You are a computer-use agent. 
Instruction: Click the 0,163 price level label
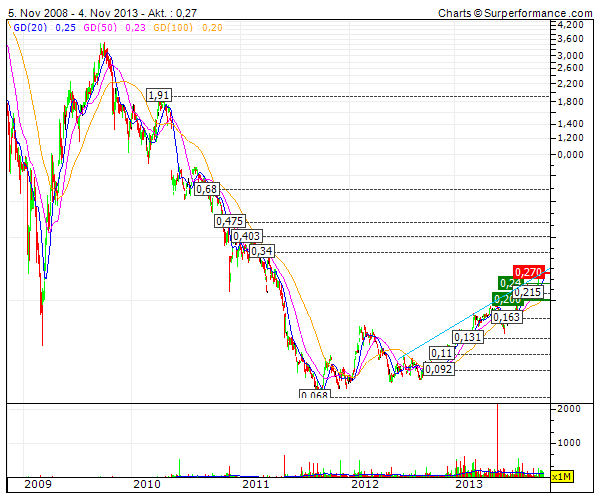(x=507, y=317)
